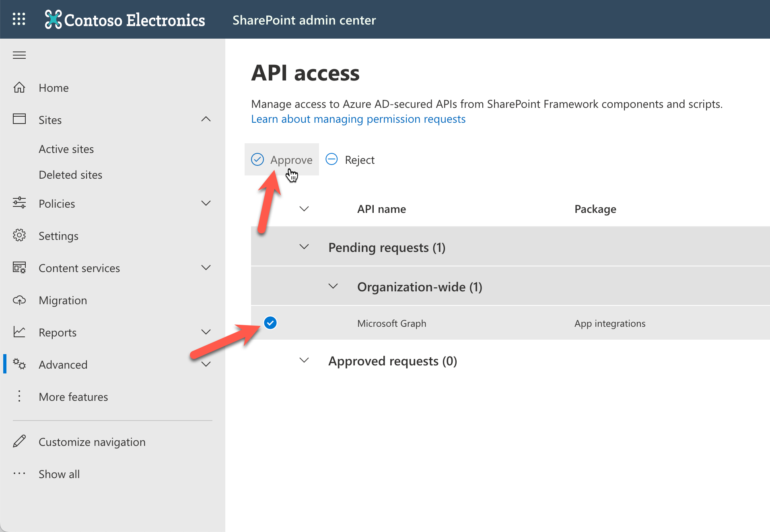Image resolution: width=770 pixels, height=532 pixels.
Task: Open Deleted sites in navigation
Action: point(70,175)
